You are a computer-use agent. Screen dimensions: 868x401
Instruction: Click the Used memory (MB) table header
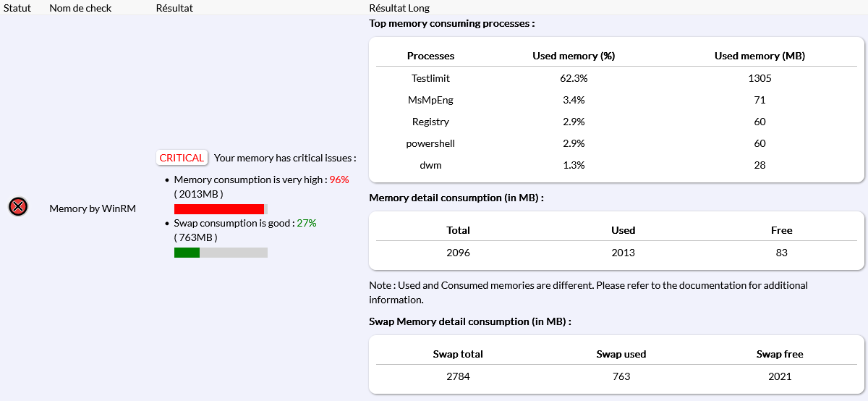point(759,56)
